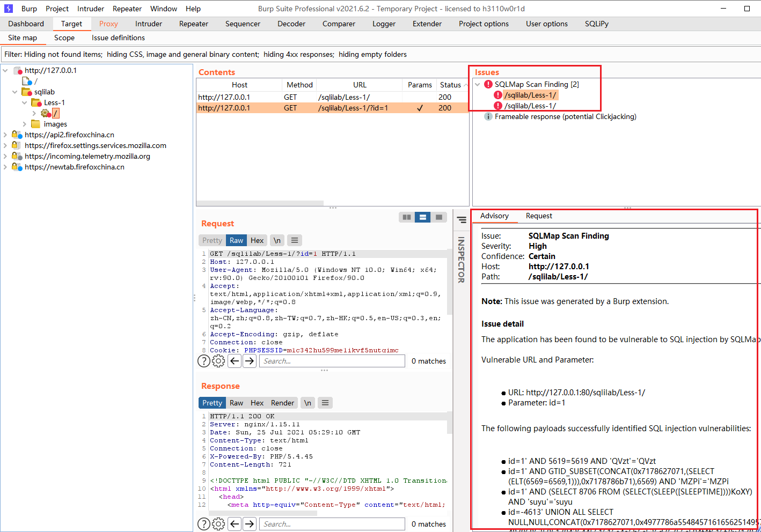Click the Request search input field

click(x=332, y=361)
